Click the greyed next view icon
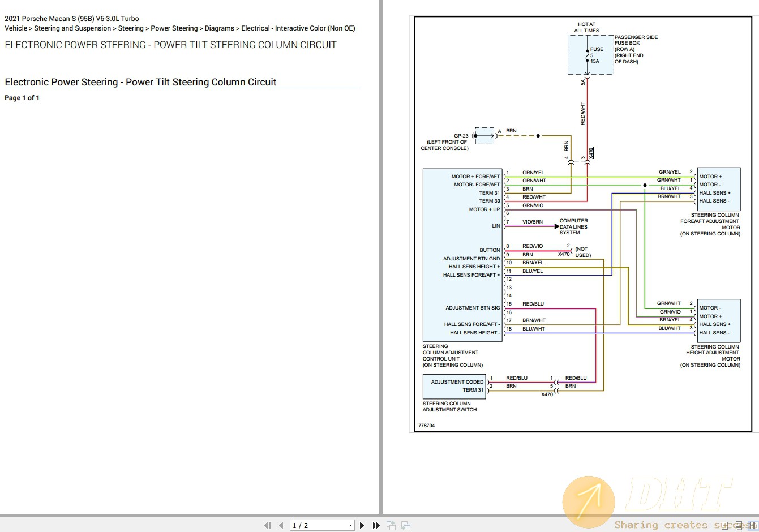Screen dimensions: 759x532 [406, 526]
